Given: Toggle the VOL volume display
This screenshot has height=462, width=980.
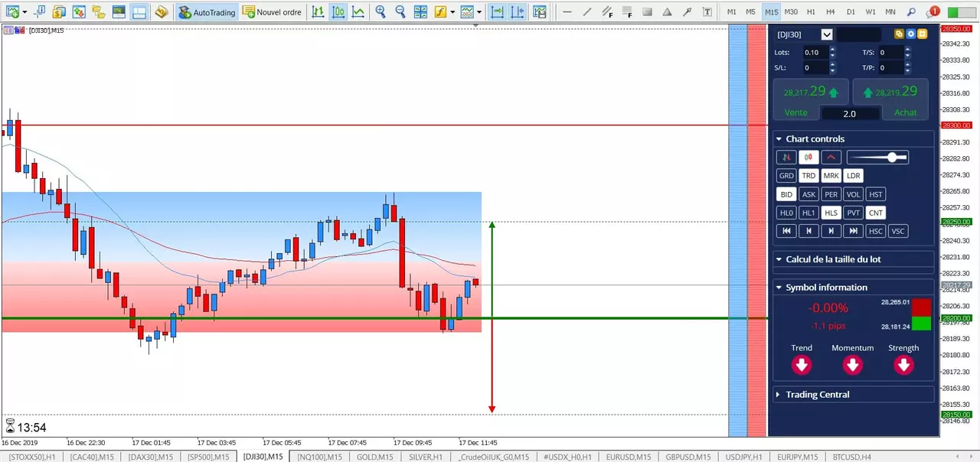Looking at the screenshot, I should [854, 194].
